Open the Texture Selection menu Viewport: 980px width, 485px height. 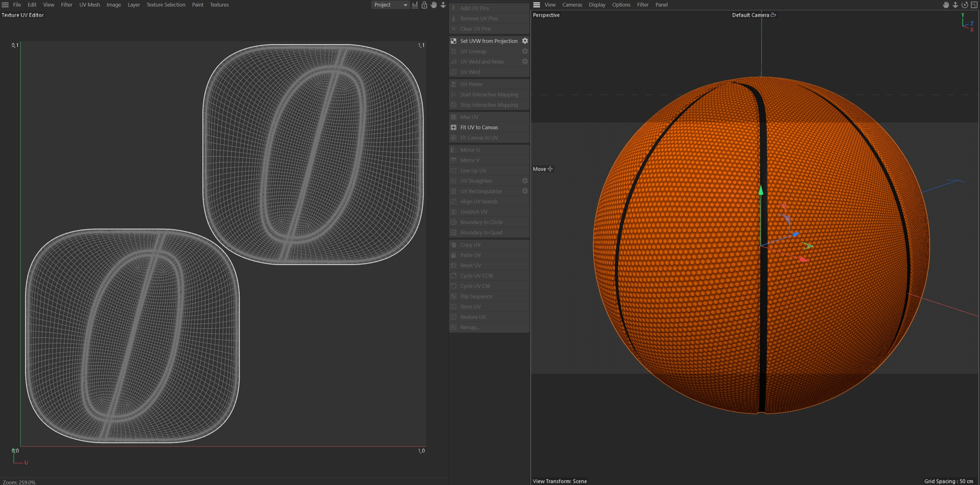165,5
